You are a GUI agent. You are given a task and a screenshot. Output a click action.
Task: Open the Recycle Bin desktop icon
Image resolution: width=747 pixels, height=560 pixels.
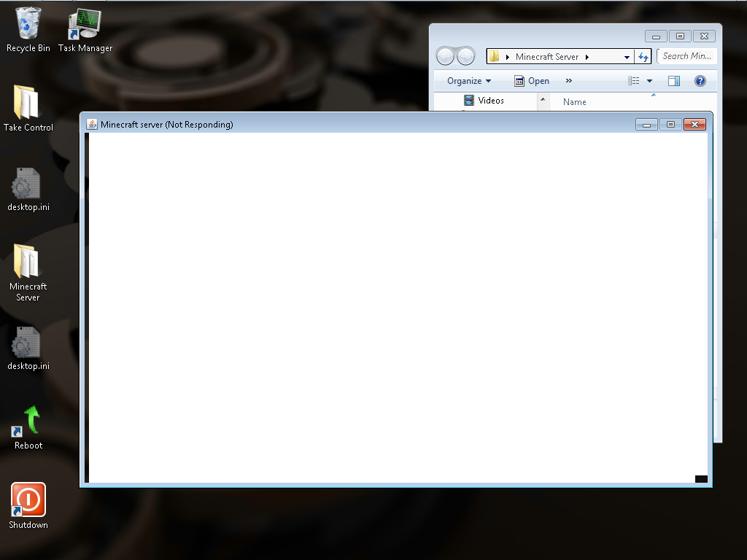[28, 29]
